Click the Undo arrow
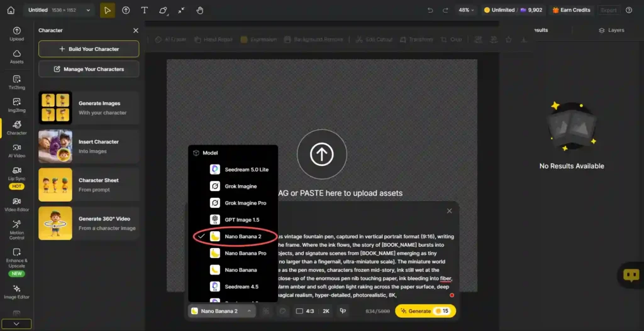 click(x=430, y=10)
